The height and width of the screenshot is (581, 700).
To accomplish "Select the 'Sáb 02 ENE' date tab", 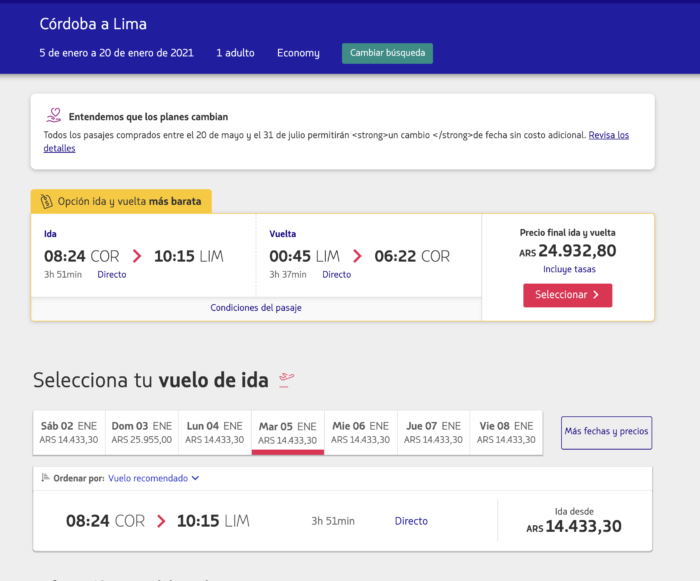I will point(68,432).
